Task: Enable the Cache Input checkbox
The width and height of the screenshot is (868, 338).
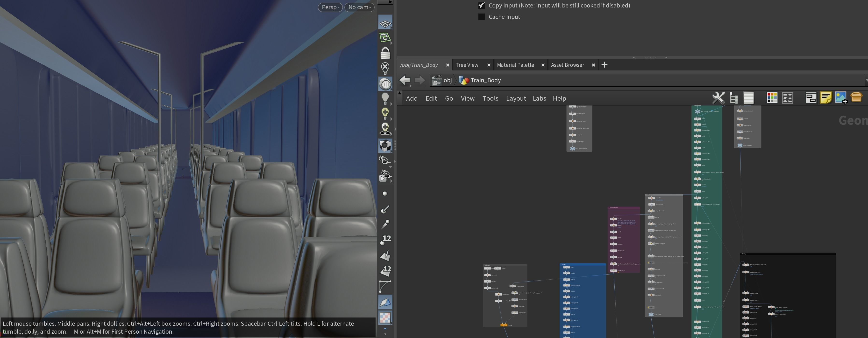Action: point(481,16)
